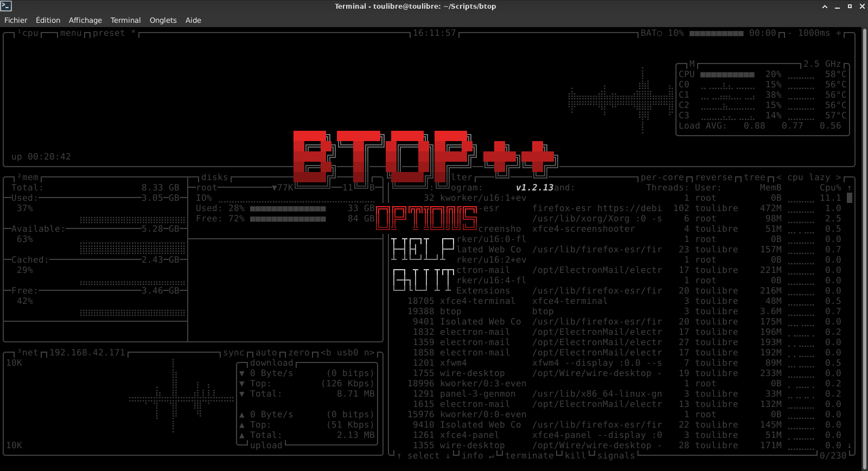Toggle auto scaling in net box
Screen dimensions: 868x471
pyautogui.click(x=266, y=353)
